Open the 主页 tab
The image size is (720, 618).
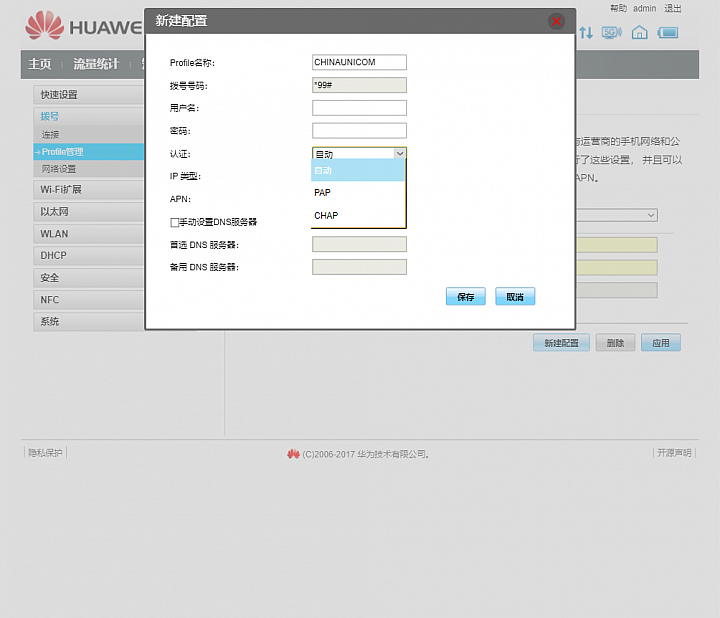pos(40,64)
